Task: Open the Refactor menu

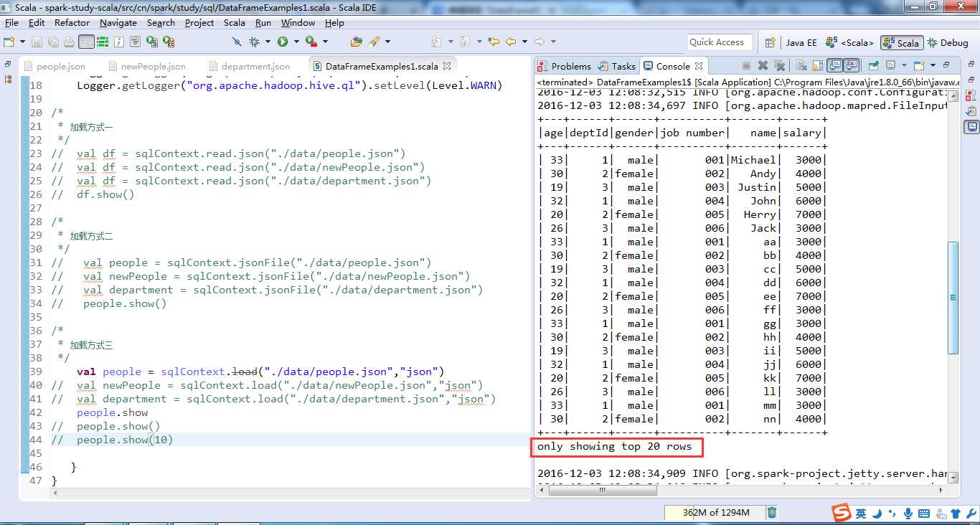Action: tap(72, 23)
